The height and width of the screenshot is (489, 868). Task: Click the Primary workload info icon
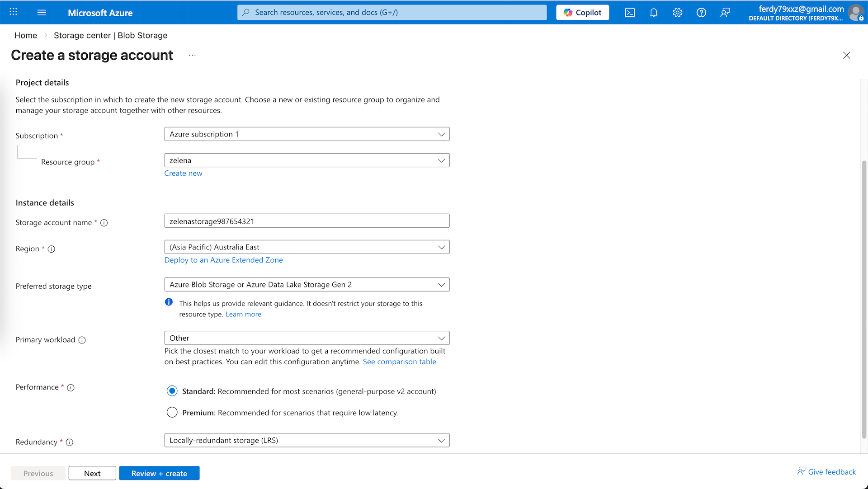pyautogui.click(x=82, y=340)
